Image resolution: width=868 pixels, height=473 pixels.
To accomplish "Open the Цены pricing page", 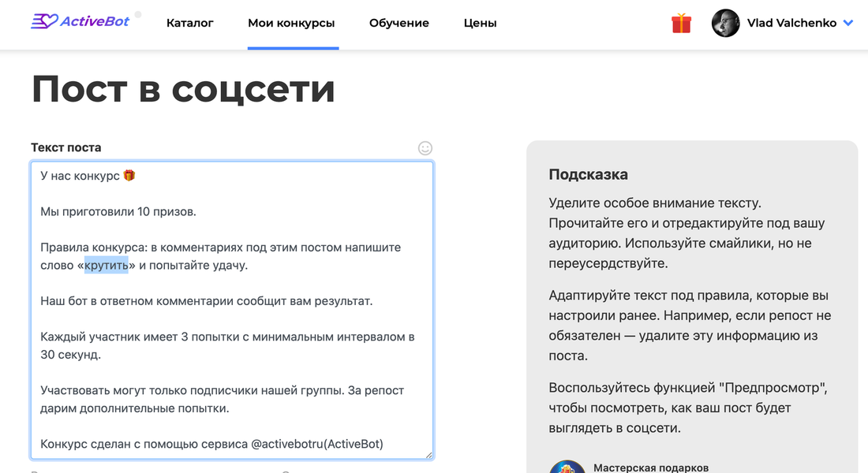I will pyautogui.click(x=480, y=23).
